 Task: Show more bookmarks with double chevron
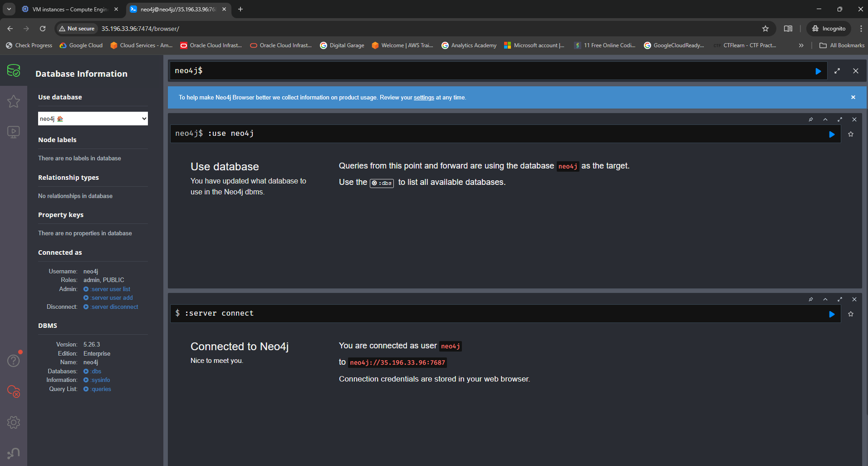[801, 45]
